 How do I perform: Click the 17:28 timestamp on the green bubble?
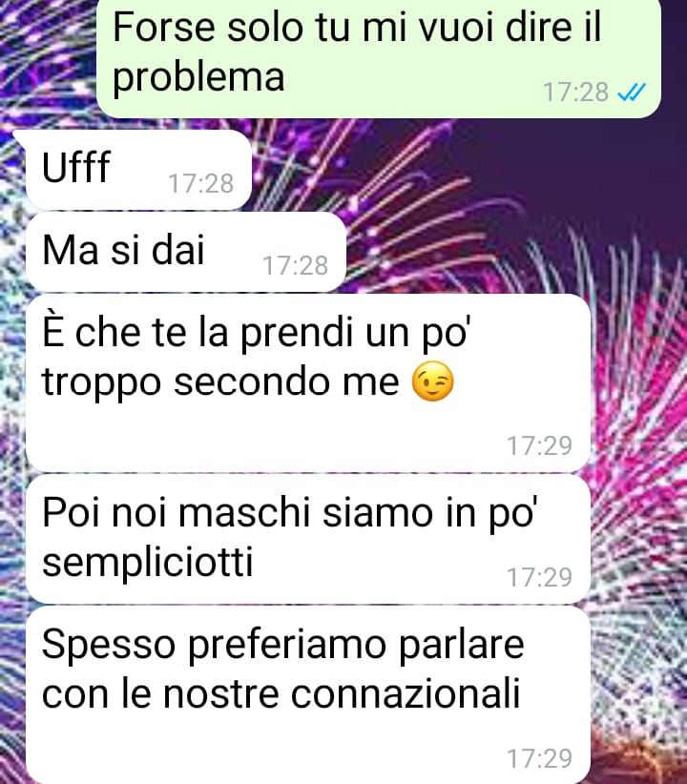click(576, 93)
